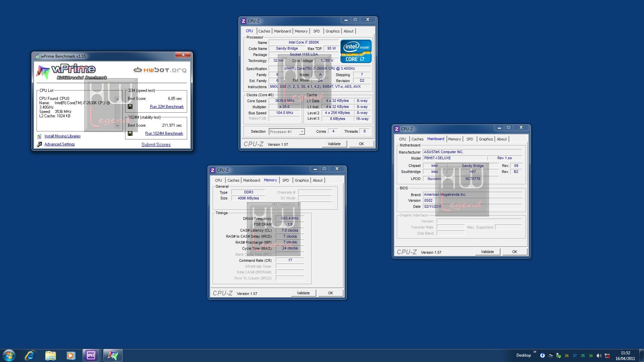This screenshot has height=362, width=644.
Task: Select Graphics tab in top CPU-Z window
Action: pyautogui.click(x=332, y=31)
